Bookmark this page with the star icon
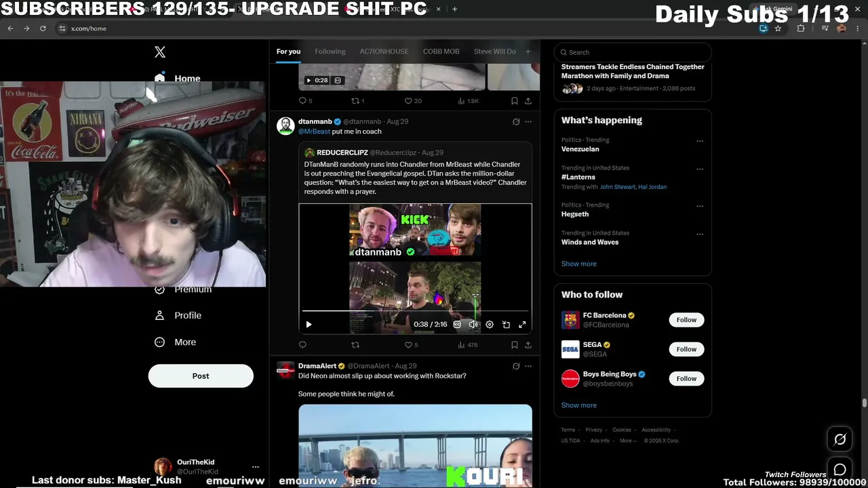The width and height of the screenshot is (868, 488). coord(778,28)
